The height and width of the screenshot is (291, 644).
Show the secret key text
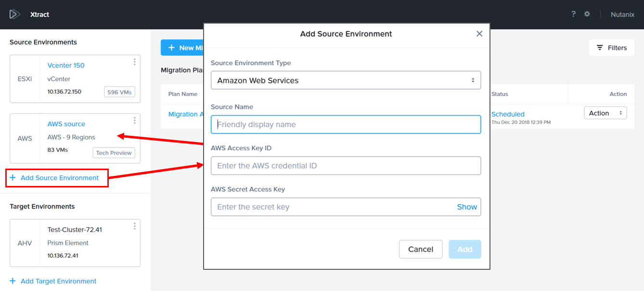click(x=467, y=207)
